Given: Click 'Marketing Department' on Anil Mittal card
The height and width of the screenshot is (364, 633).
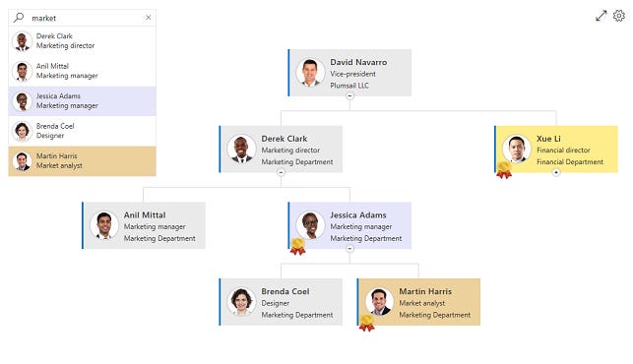Looking at the screenshot, I should click(159, 238).
